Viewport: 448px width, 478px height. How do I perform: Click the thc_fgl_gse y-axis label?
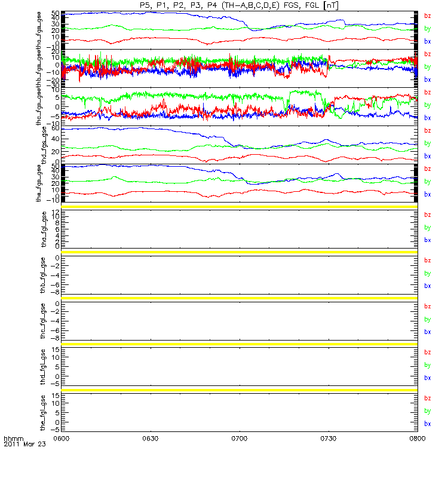point(43,321)
